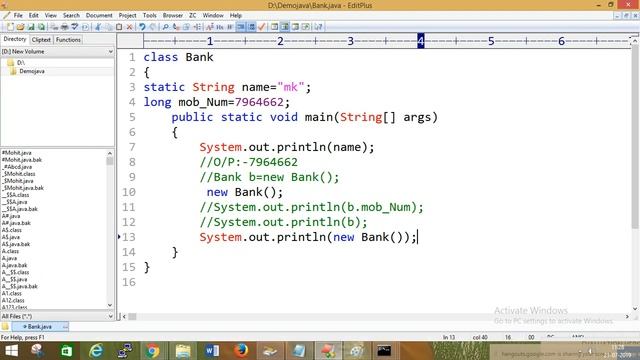Select A.java.bak in the file list
The height and width of the screenshot is (360, 640).
pos(14,265)
